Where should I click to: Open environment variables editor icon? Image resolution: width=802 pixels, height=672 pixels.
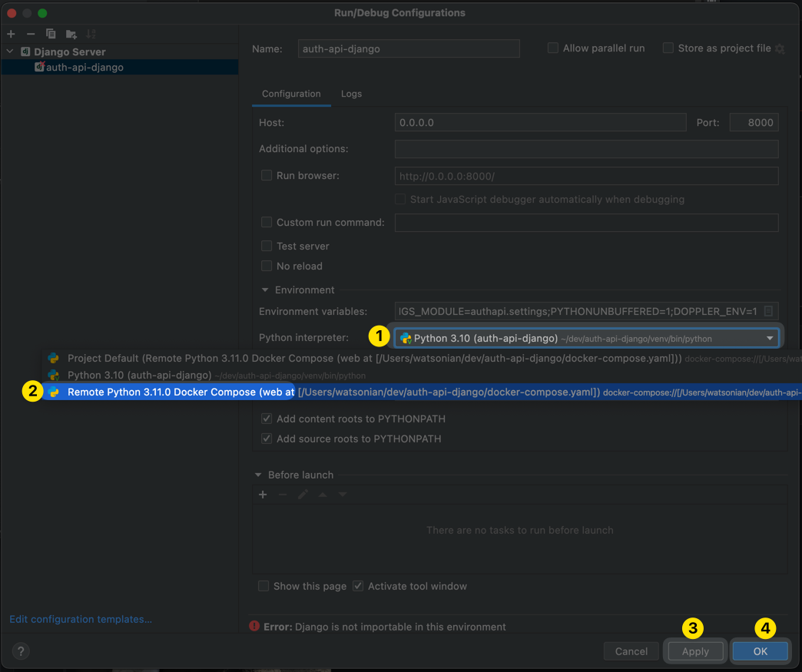click(768, 311)
